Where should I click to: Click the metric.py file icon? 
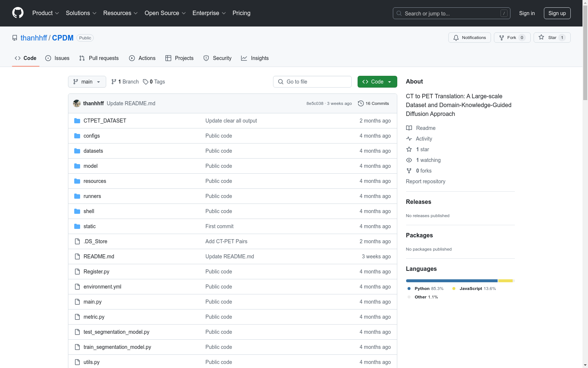[77, 317]
